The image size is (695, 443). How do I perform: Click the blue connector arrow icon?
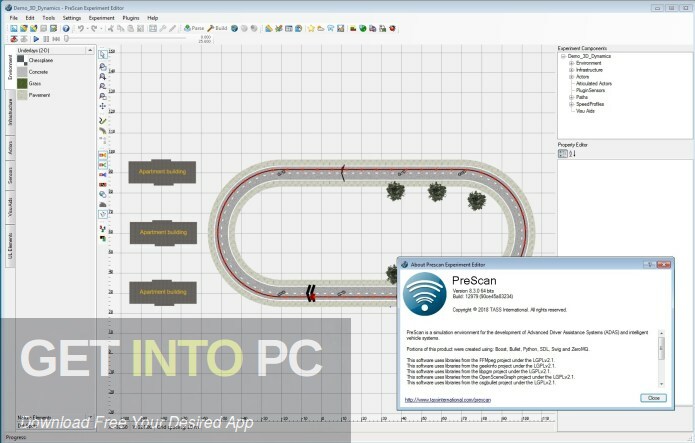point(103,175)
